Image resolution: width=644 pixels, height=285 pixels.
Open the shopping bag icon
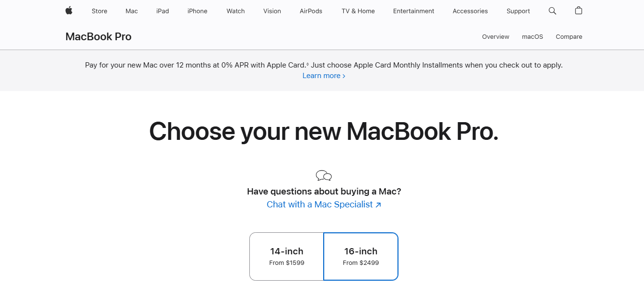[578, 11]
